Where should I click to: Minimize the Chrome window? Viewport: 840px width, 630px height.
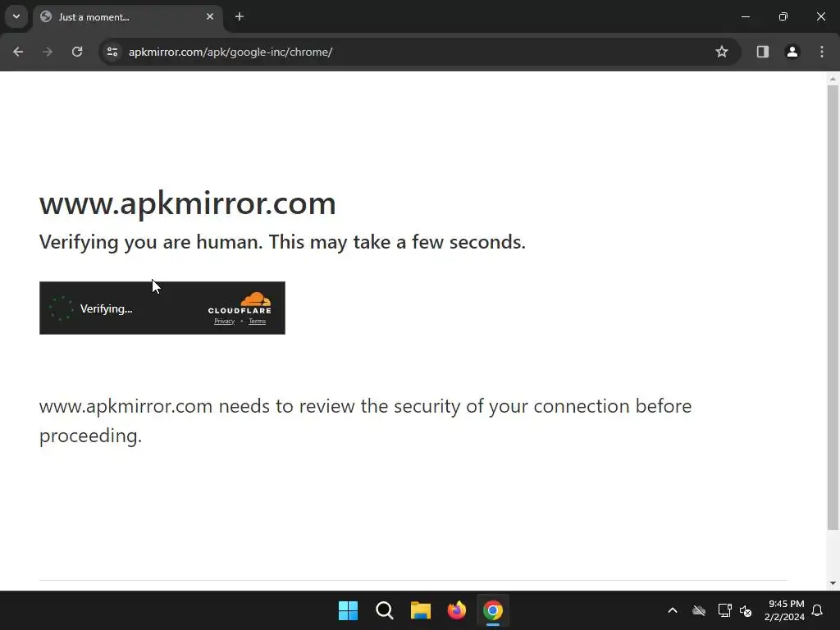click(x=745, y=16)
